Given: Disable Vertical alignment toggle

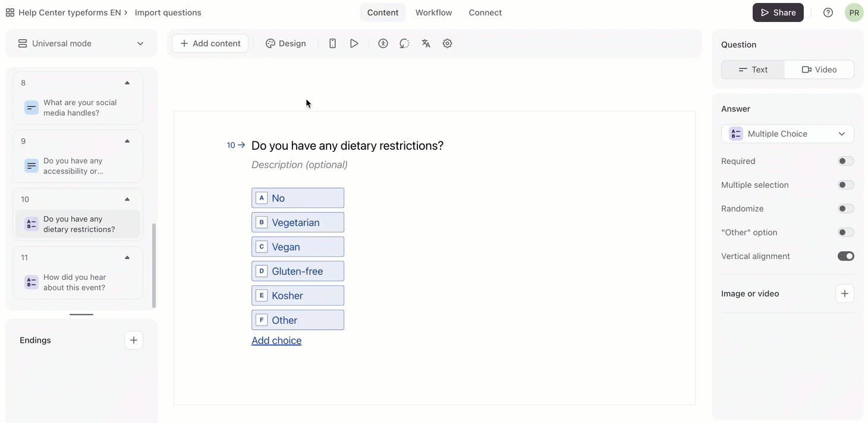Looking at the screenshot, I should (x=845, y=256).
